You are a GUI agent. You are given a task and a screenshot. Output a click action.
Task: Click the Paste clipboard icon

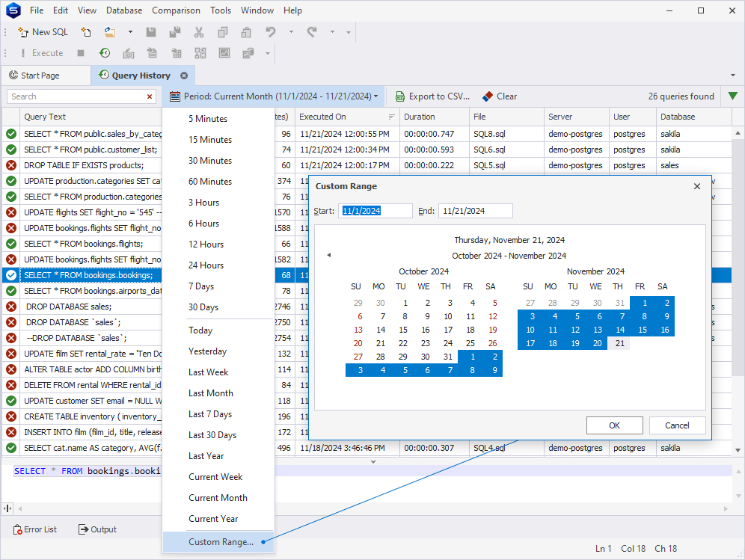pos(246,32)
